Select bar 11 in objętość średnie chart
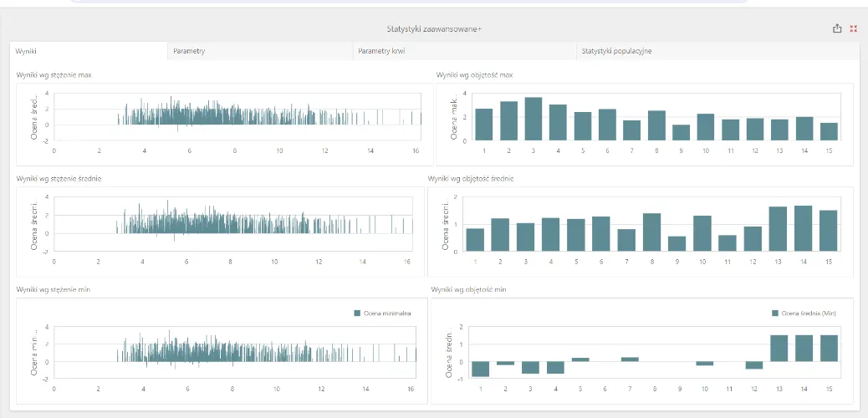Image resolution: width=868 pixels, height=418 pixels. pos(728,243)
